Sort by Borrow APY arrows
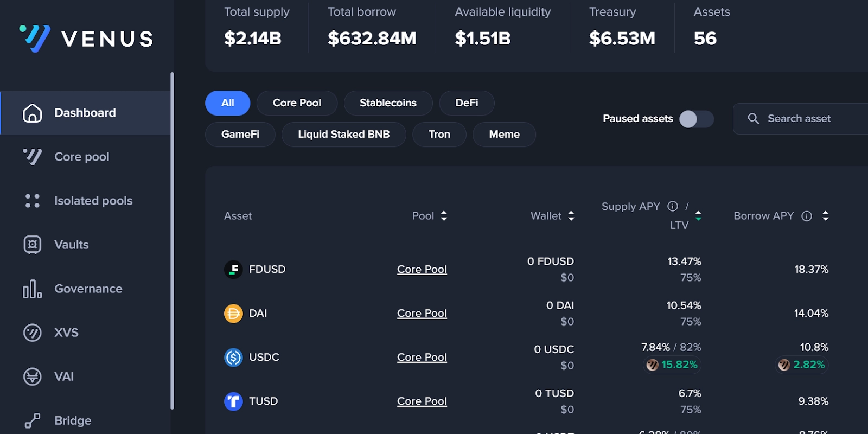868x434 pixels. click(825, 216)
